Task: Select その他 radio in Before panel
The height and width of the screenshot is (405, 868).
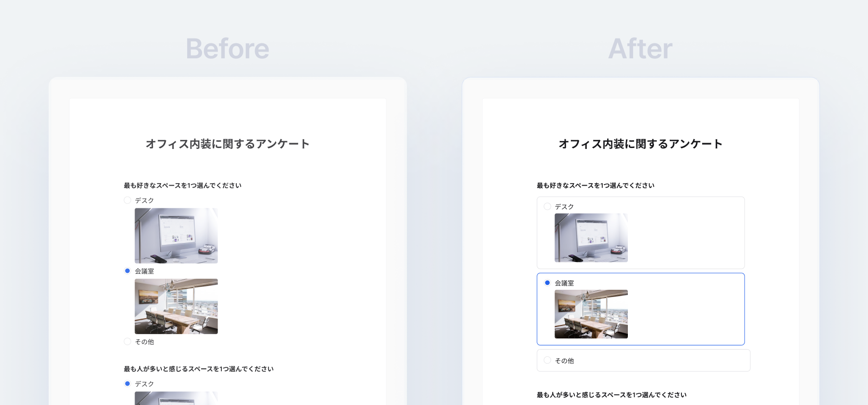Action: coord(127,341)
